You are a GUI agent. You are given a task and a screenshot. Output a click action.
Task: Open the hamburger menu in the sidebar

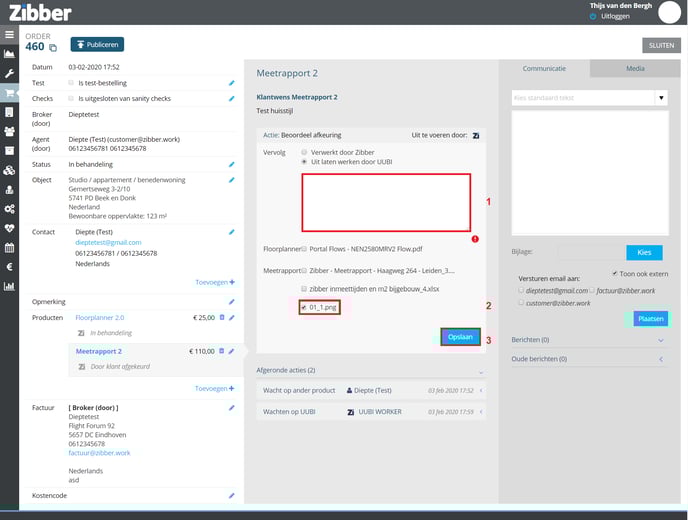9,35
